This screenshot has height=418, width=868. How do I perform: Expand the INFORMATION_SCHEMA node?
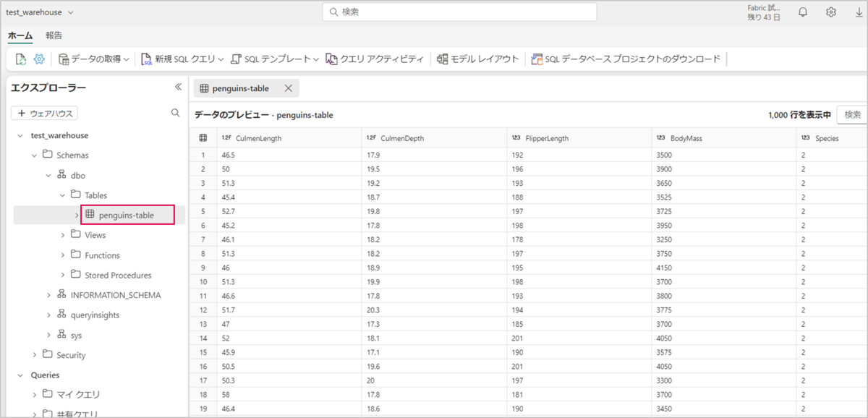click(x=48, y=295)
